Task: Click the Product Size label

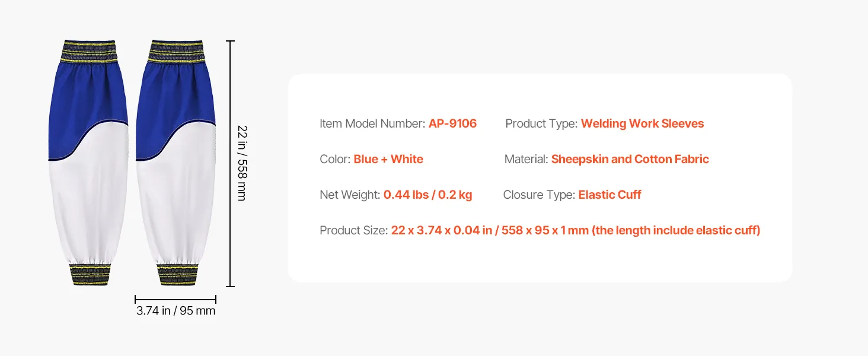Action: pyautogui.click(x=354, y=230)
